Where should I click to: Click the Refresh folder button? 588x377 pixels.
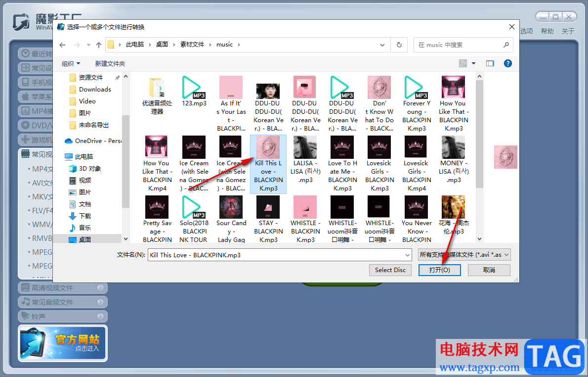[399, 45]
